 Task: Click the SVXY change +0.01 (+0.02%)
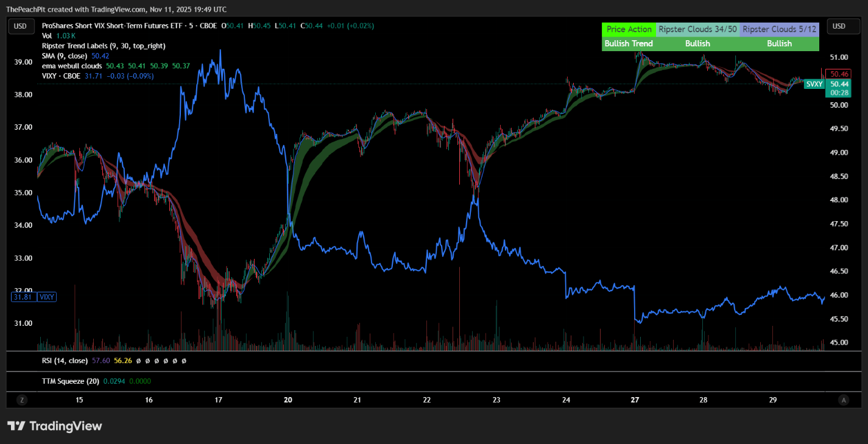click(x=350, y=26)
